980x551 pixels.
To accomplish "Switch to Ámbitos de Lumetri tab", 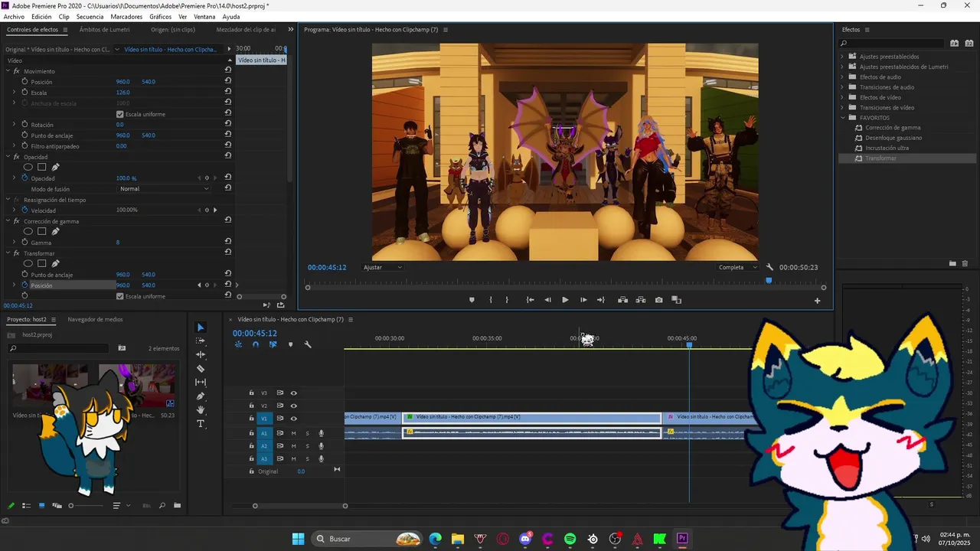I will pos(104,30).
